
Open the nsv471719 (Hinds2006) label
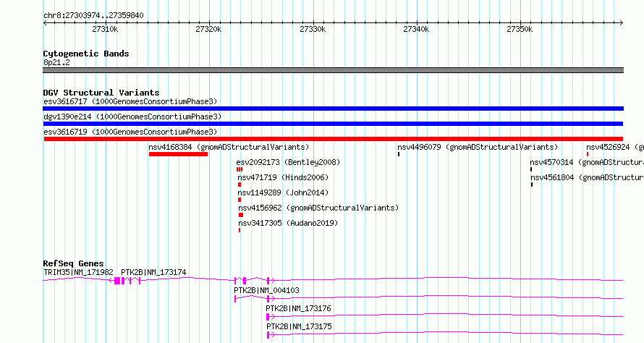pyautogui.click(x=283, y=177)
